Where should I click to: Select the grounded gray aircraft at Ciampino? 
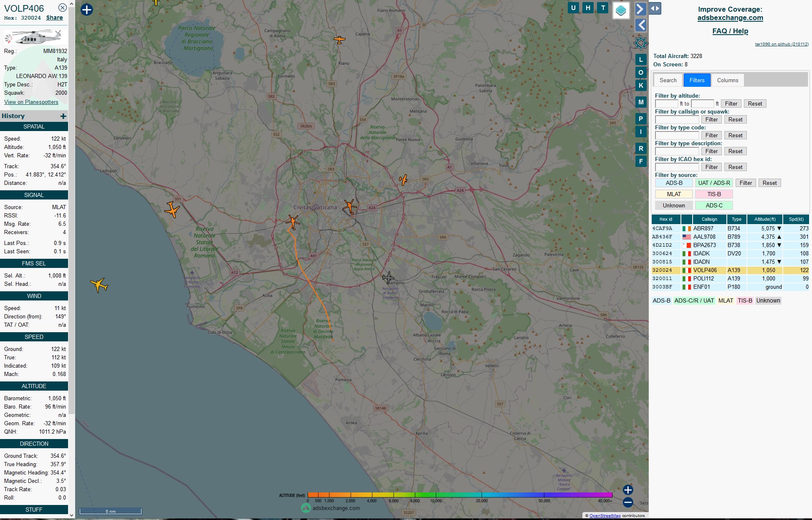tap(388, 277)
